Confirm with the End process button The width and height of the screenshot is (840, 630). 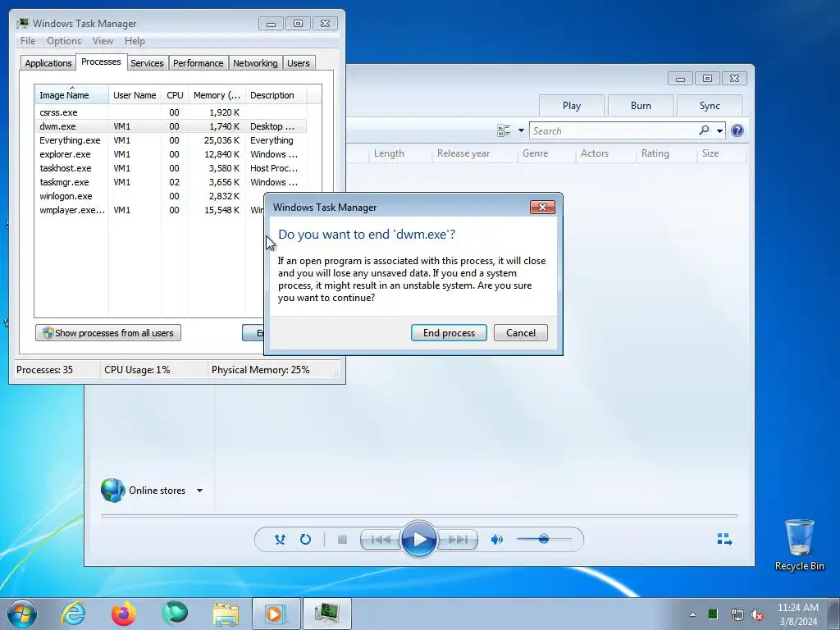(449, 333)
